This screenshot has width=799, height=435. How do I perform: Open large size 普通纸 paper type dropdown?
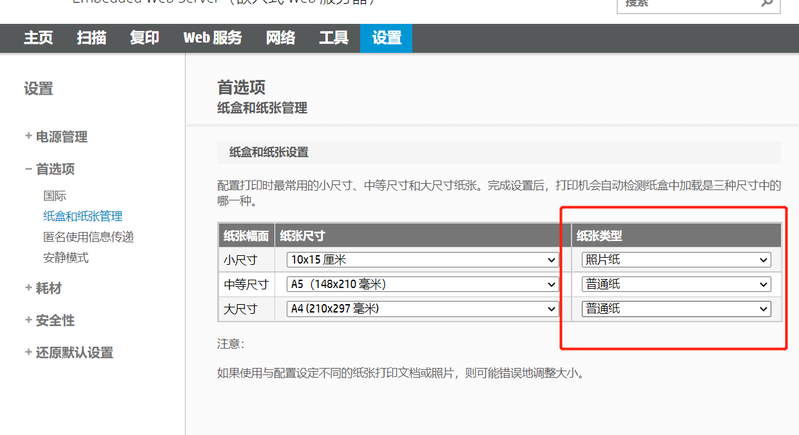coord(676,309)
